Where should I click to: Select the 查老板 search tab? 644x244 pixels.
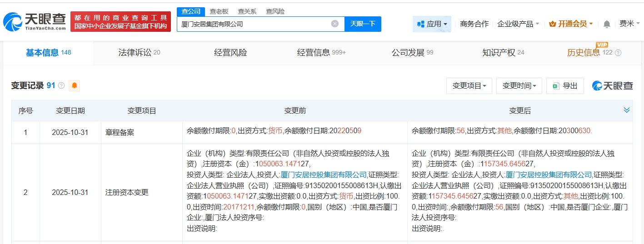[x=219, y=11]
